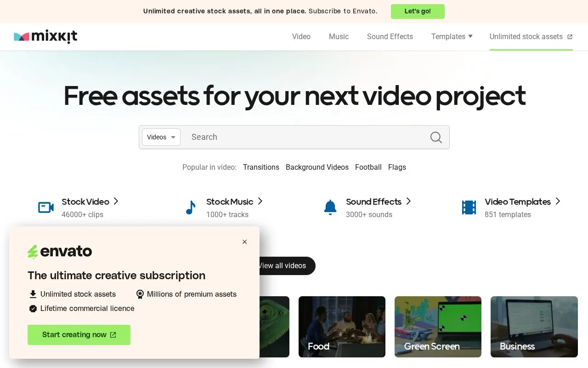This screenshot has width=588, height=368.
Task: Open the chameleon video thumbnail
Action: [274, 327]
